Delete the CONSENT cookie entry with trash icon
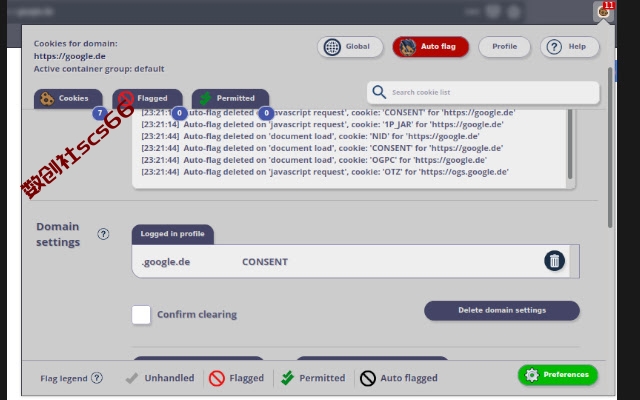640x400 pixels. tap(554, 261)
